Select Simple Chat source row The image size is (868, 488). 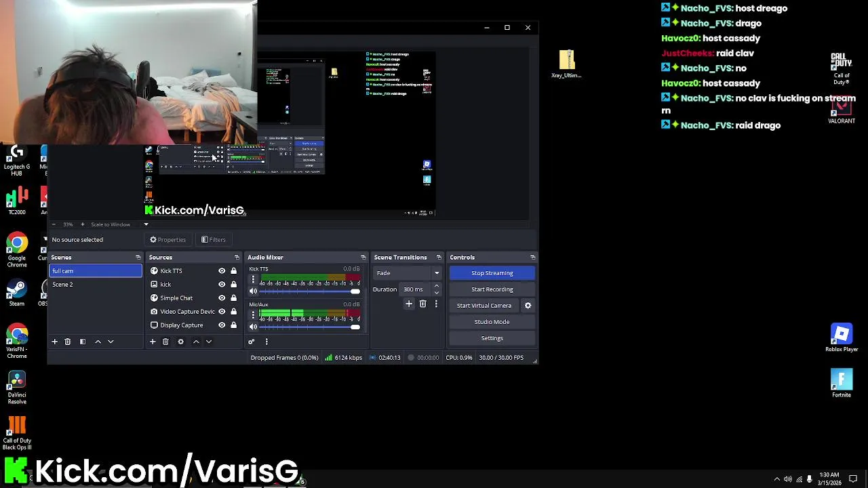(x=194, y=298)
